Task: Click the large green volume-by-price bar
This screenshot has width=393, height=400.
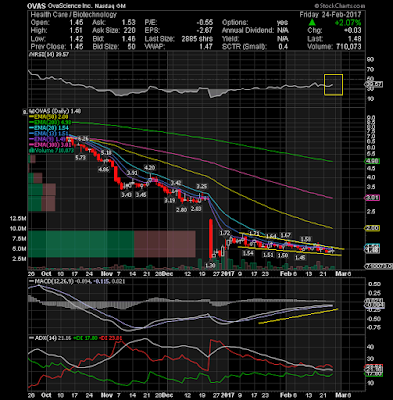Action: pyautogui.click(x=81, y=244)
